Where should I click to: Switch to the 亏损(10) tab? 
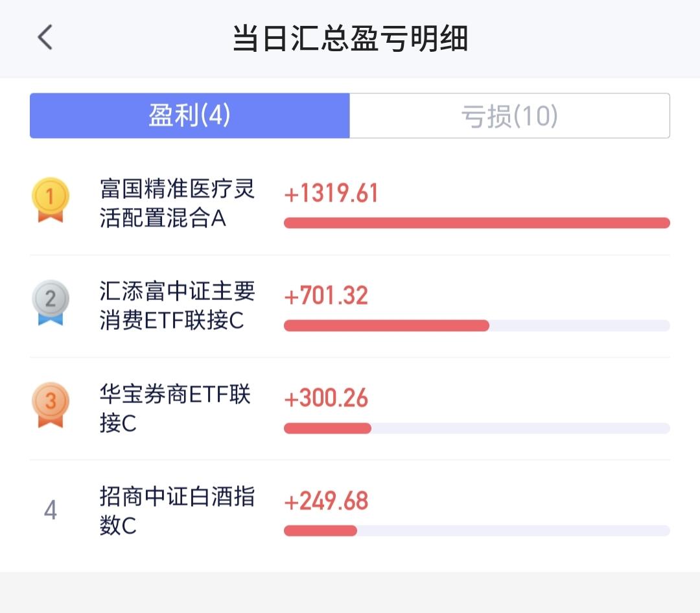509,116
